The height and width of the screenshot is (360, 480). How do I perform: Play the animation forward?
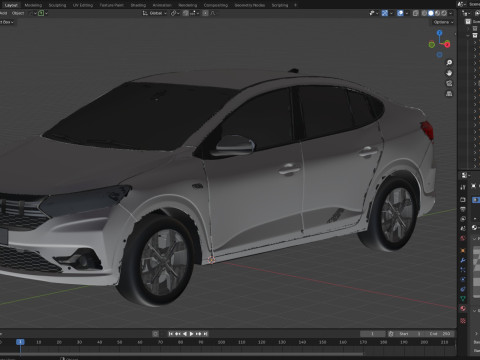192,334
